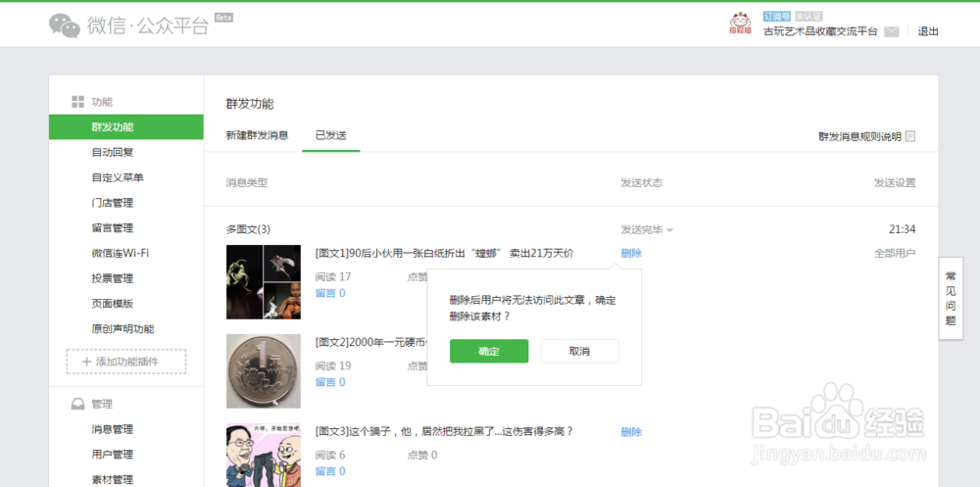The image size is (980, 487).
Task: Click the 消息类型 column header
Action: point(247,182)
